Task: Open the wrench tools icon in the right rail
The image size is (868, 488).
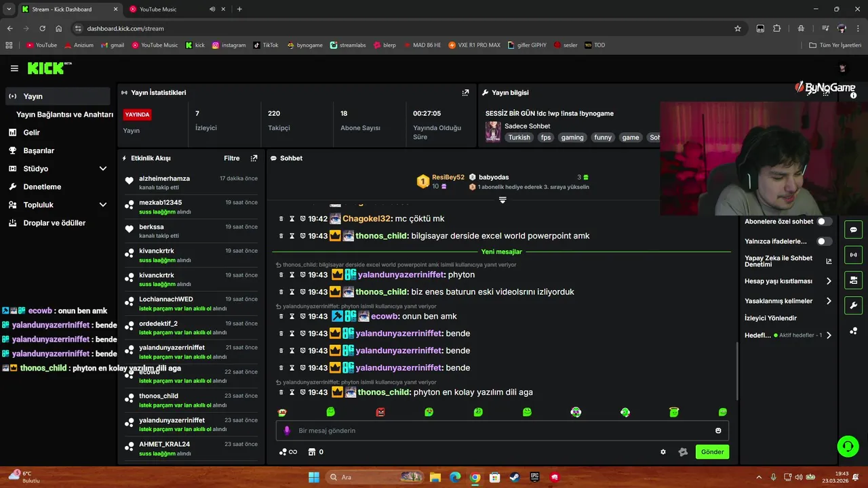Action: click(x=853, y=305)
